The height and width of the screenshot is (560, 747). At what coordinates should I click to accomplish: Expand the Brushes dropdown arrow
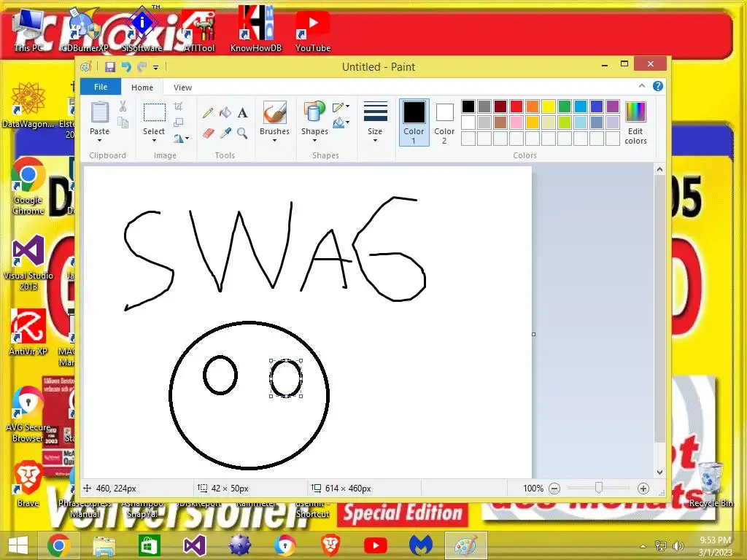coord(274,141)
